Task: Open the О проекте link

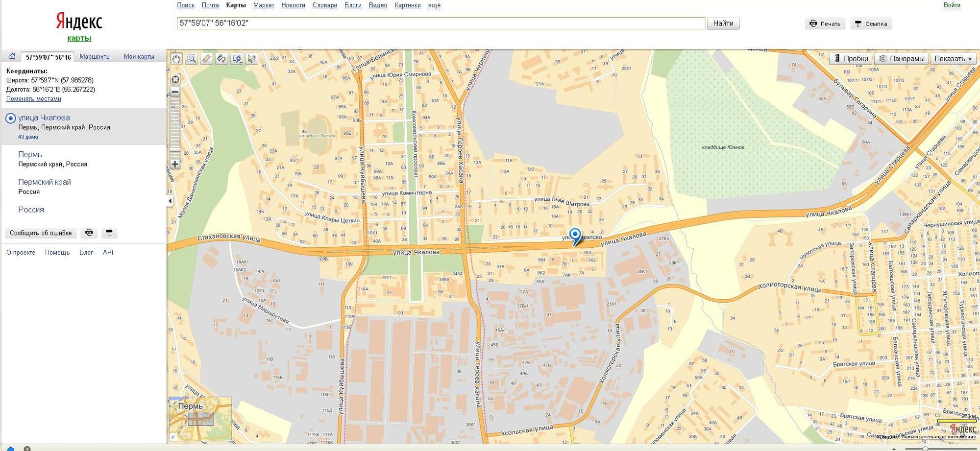Action: coord(21,253)
